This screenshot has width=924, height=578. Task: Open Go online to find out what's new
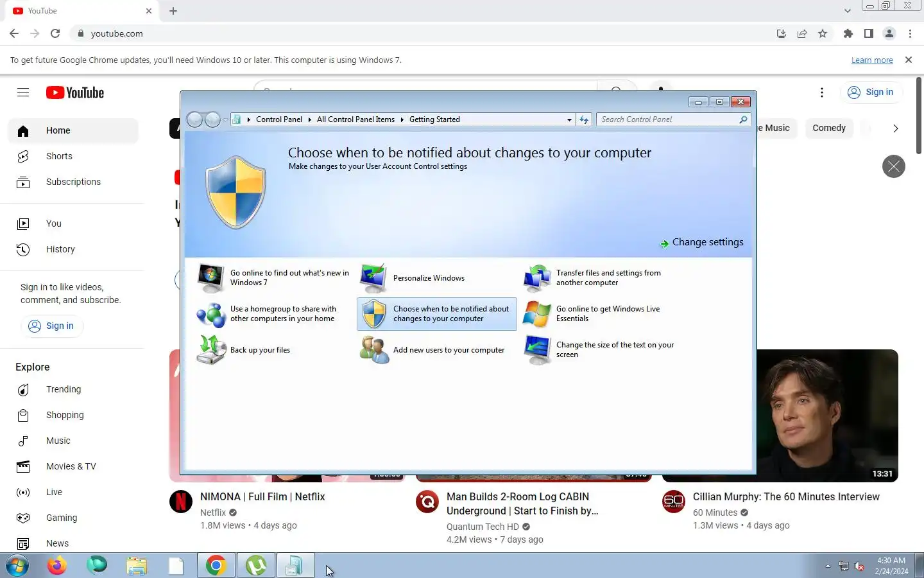point(273,277)
